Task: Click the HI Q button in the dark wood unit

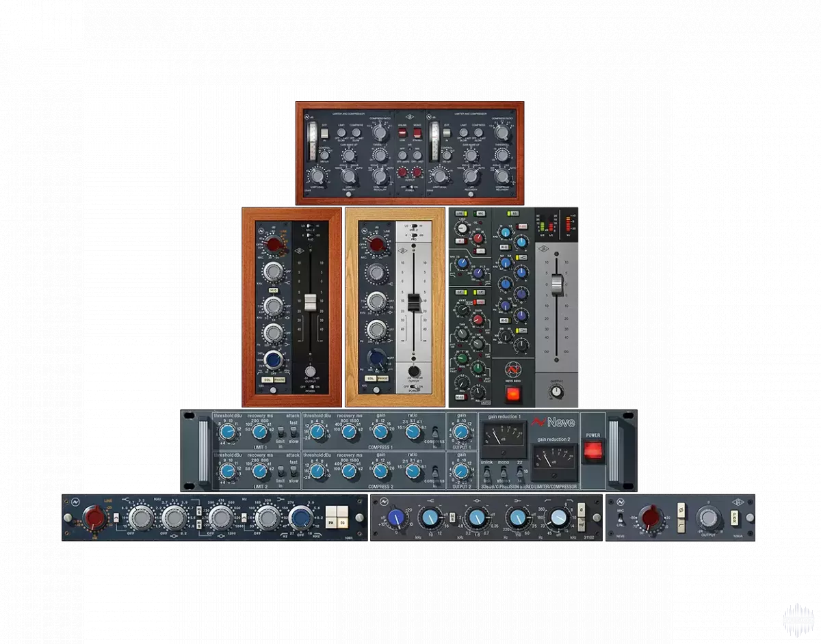Action: pos(272,290)
